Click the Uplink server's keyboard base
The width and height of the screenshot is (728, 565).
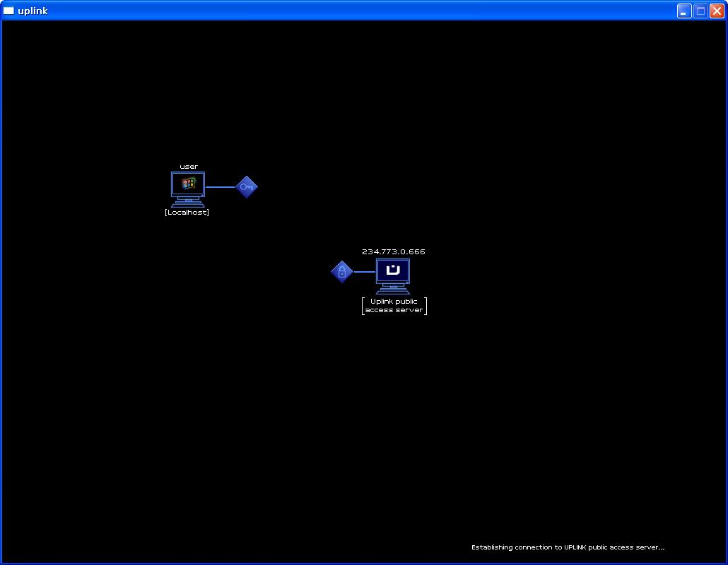[x=393, y=290]
